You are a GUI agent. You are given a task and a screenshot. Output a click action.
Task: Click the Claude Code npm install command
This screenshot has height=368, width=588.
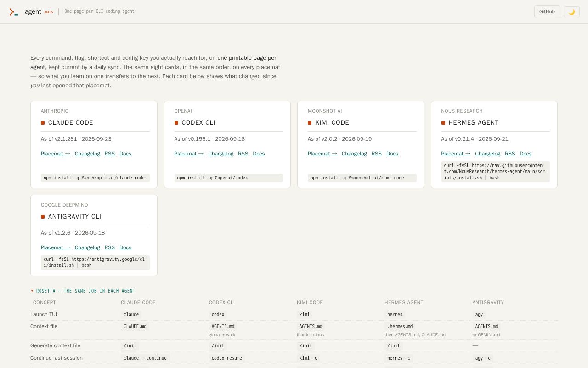95,178
